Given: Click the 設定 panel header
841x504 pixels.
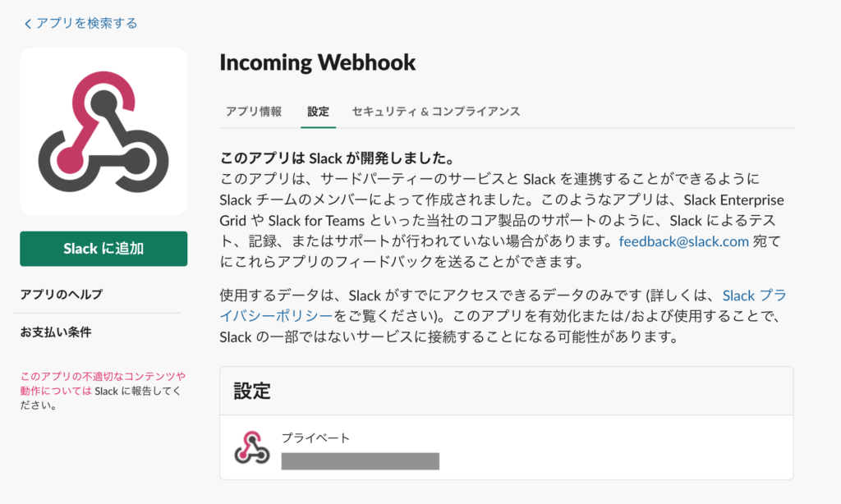Looking at the screenshot, I should [506, 391].
